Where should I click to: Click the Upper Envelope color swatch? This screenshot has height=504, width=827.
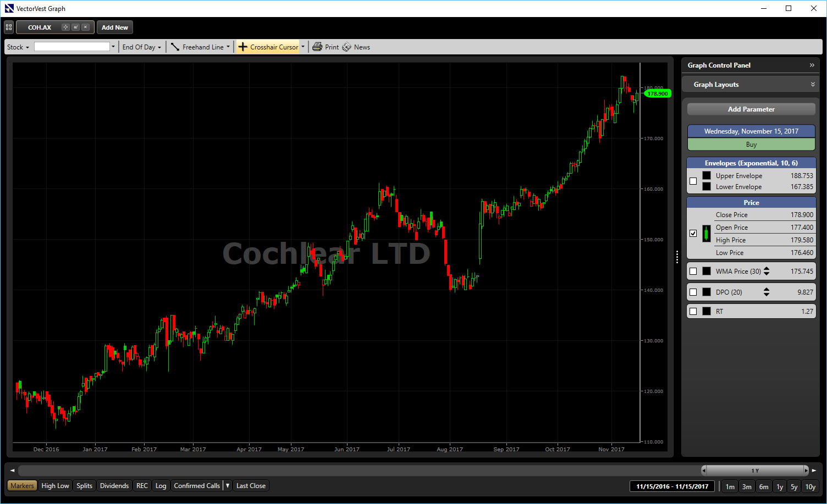(707, 176)
